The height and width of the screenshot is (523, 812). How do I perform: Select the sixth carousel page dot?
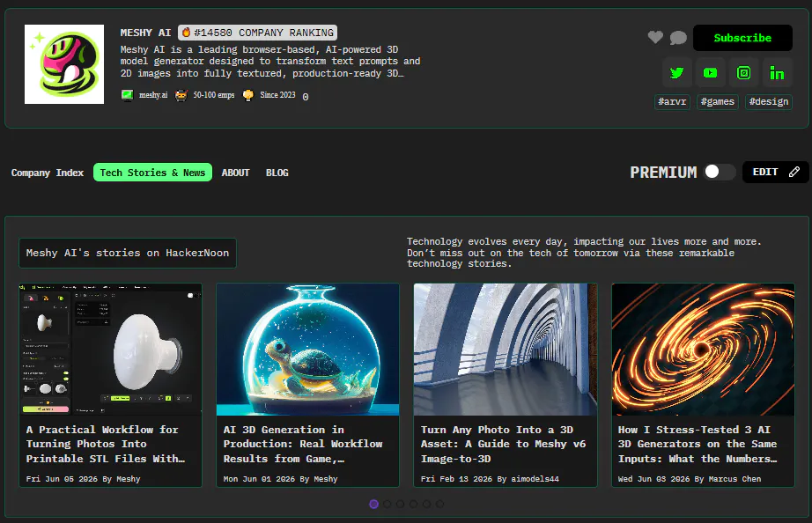(x=439, y=504)
